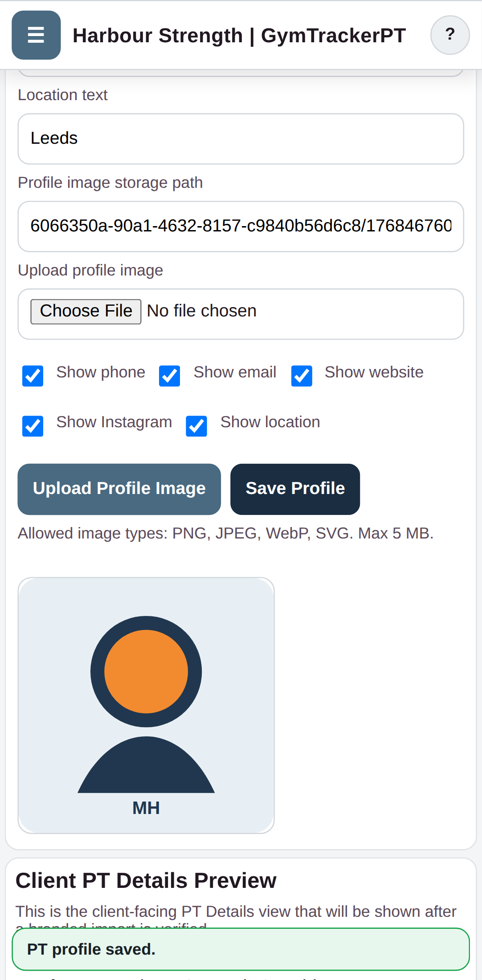The image size is (482, 980).
Task: Click the Profile image storage path field
Action: (x=241, y=226)
